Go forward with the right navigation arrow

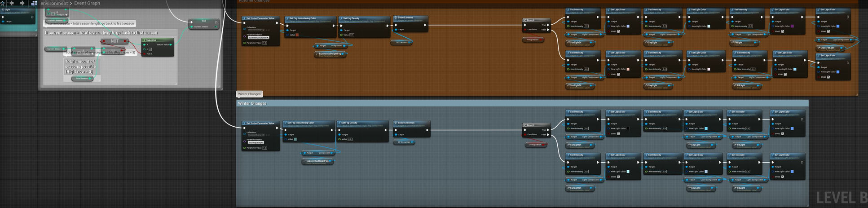(22, 3)
